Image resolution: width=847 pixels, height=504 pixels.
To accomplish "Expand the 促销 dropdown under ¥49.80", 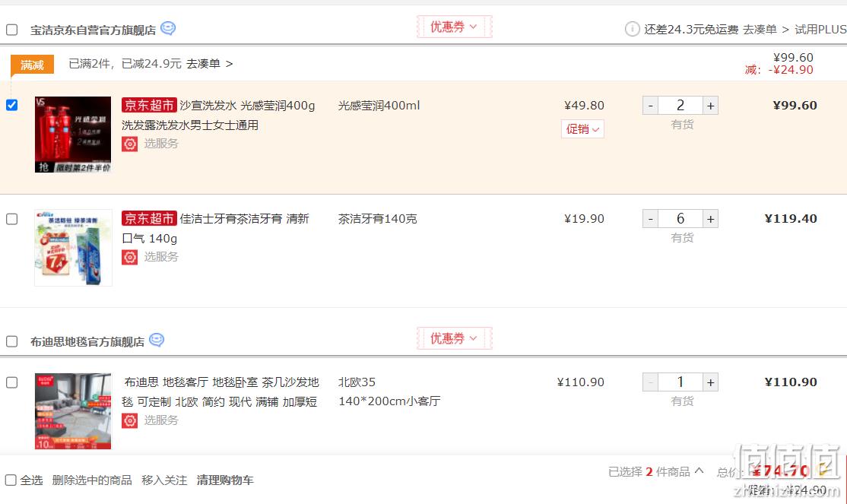I will coord(582,129).
